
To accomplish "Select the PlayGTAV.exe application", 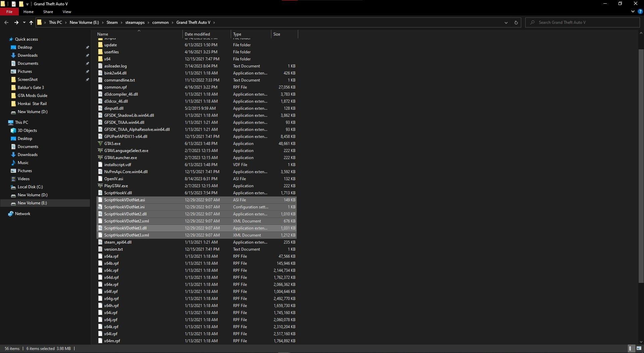I will (x=116, y=186).
